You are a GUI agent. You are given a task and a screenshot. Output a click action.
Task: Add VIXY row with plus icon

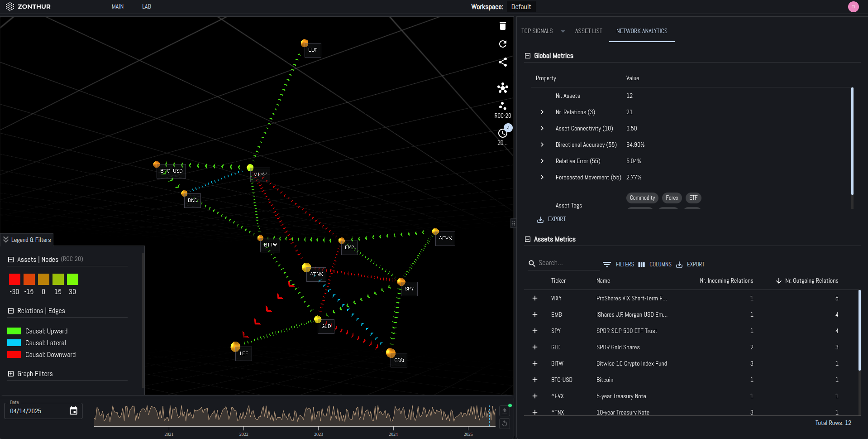pos(535,298)
